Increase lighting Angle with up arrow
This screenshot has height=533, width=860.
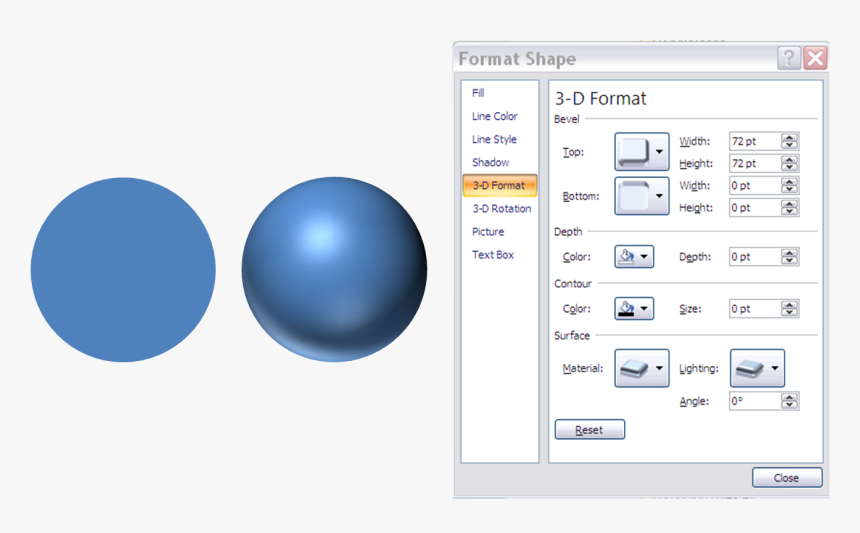(790, 397)
